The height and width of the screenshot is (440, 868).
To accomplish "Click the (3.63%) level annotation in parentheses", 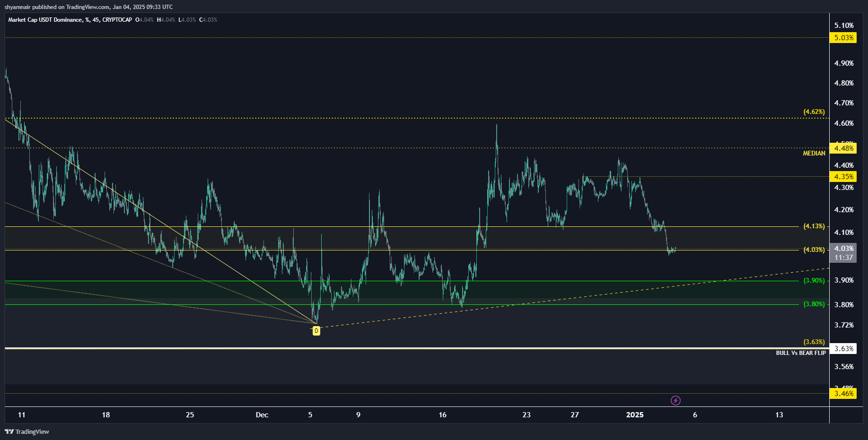I will click(x=814, y=342).
